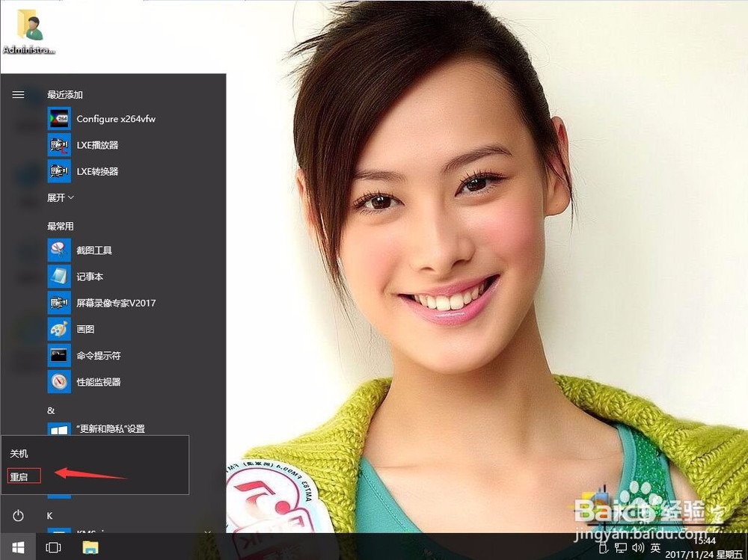Click the 最近添加 section header

pyautogui.click(x=65, y=95)
